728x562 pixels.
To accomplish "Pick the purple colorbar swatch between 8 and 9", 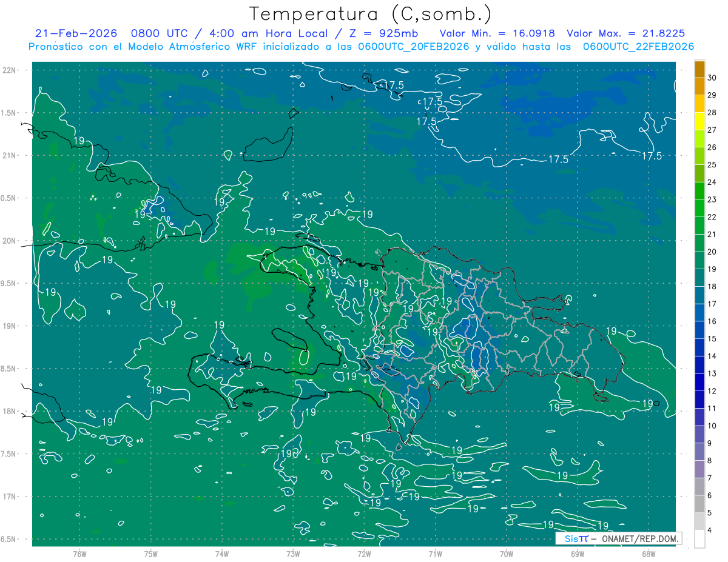I will pos(699,452).
